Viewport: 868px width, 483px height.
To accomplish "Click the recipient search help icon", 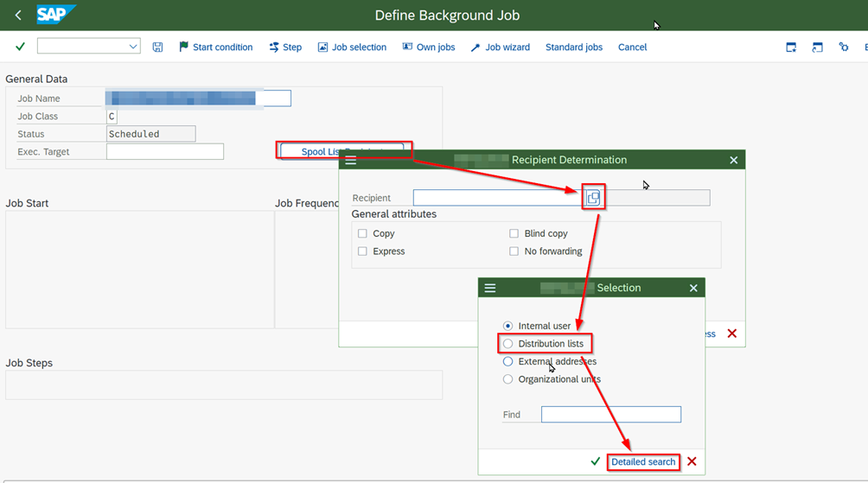I will 593,198.
